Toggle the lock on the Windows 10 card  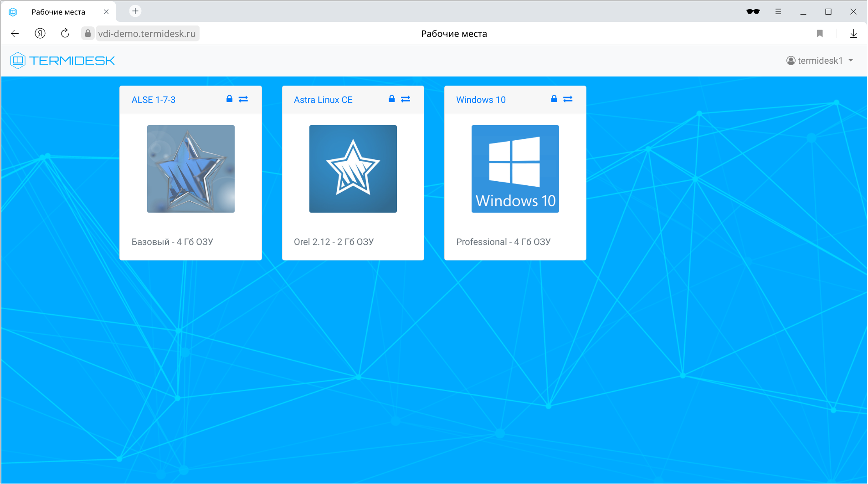[x=554, y=99]
